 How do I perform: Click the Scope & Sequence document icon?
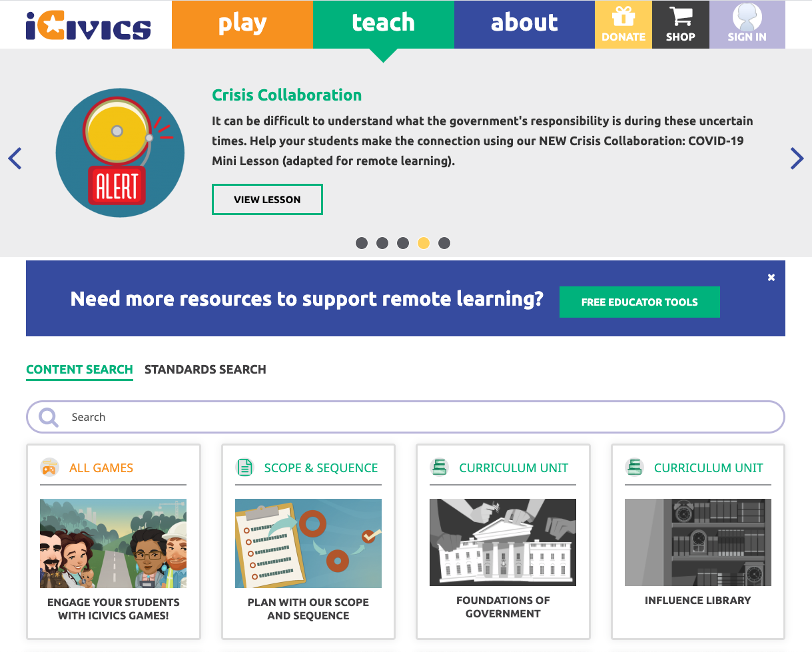244,468
